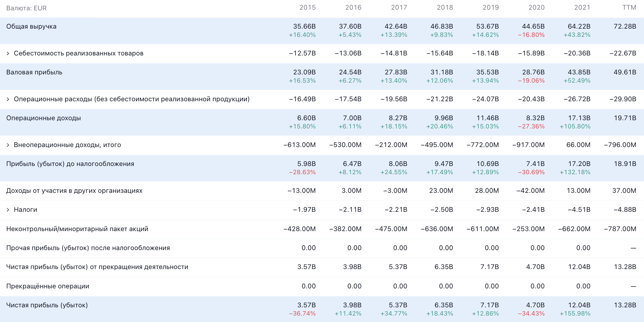Image resolution: width=644 pixels, height=322 pixels.
Task: Click pretax change −28.63% in 2015
Action: coord(302,172)
